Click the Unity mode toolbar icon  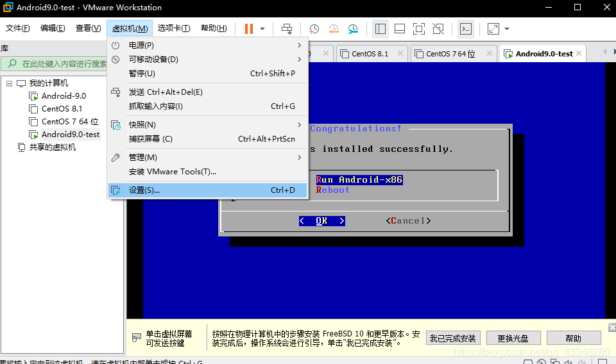[438, 29]
